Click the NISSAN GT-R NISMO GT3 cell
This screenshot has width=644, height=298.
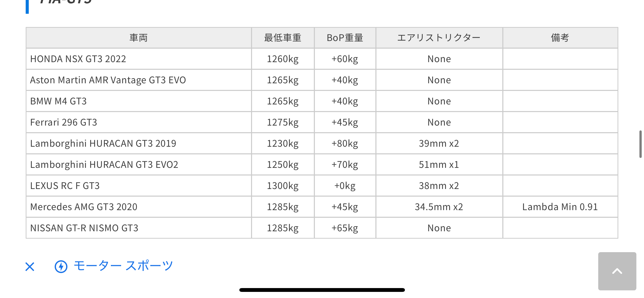(84, 228)
